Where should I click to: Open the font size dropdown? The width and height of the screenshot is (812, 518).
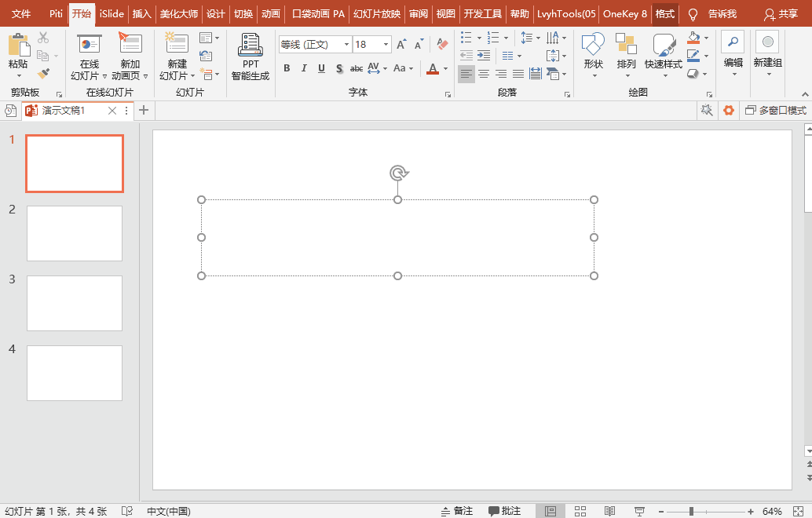tap(386, 45)
